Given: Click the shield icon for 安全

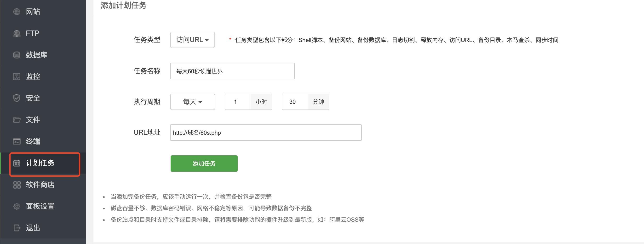Looking at the screenshot, I should pyautogui.click(x=17, y=98).
